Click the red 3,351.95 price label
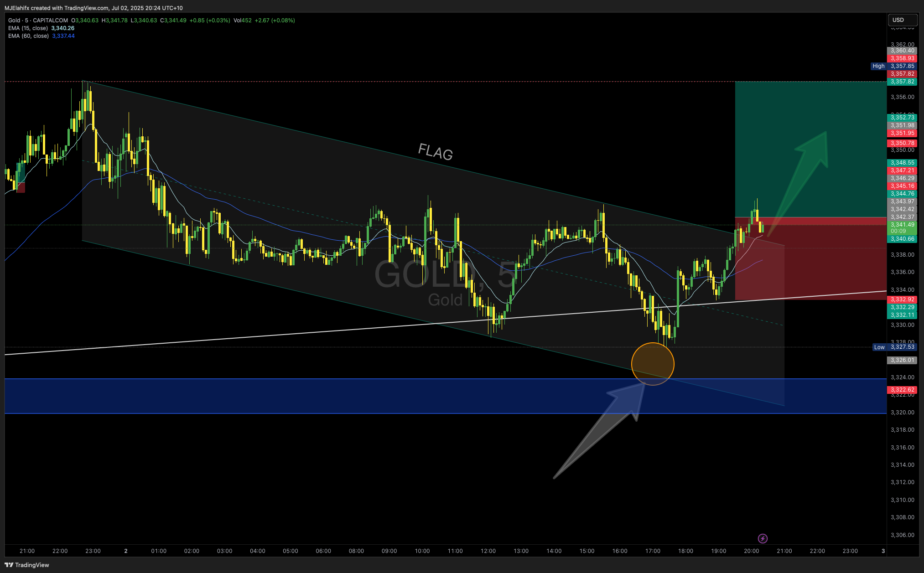Image resolution: width=924 pixels, height=573 pixels. pos(902,133)
